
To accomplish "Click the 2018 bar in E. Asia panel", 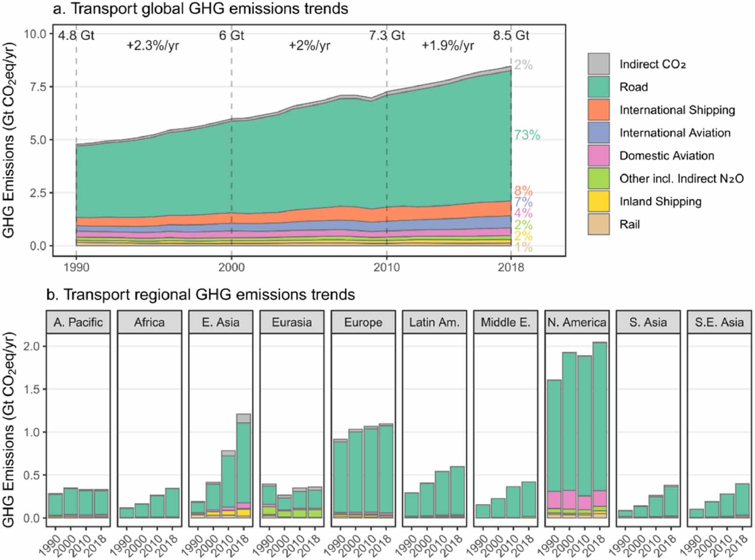I will click(243, 466).
